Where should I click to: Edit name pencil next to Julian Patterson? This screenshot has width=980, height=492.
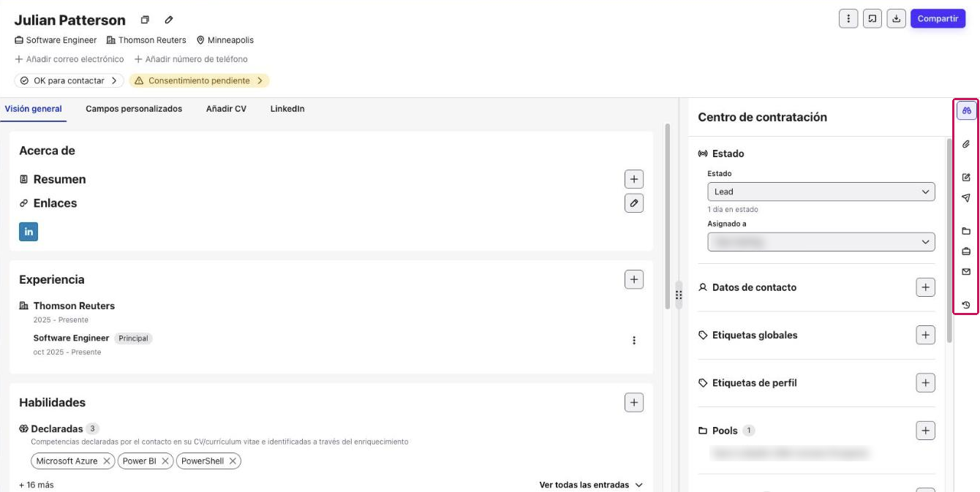click(x=169, y=20)
